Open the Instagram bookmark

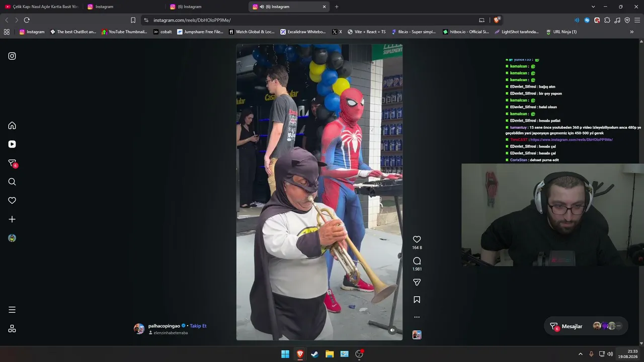[x=32, y=32]
